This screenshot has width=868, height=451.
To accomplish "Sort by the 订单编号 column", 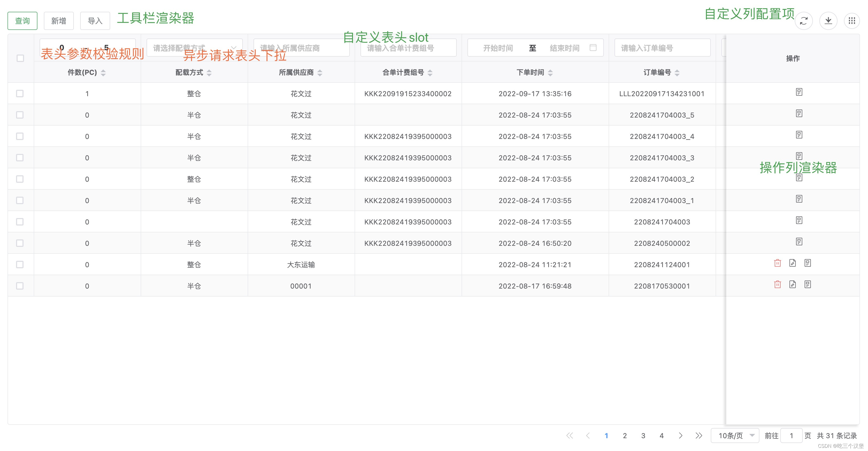I will [x=677, y=73].
